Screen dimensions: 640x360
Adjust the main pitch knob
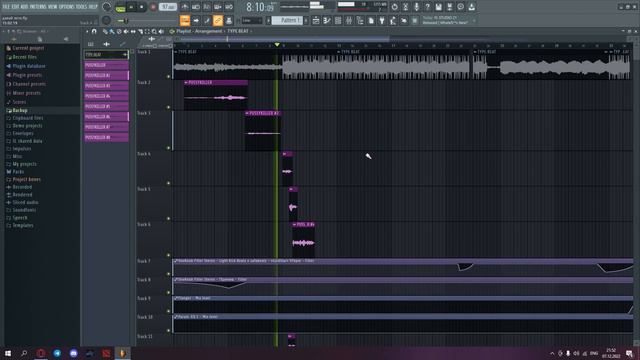(x=106, y=20)
